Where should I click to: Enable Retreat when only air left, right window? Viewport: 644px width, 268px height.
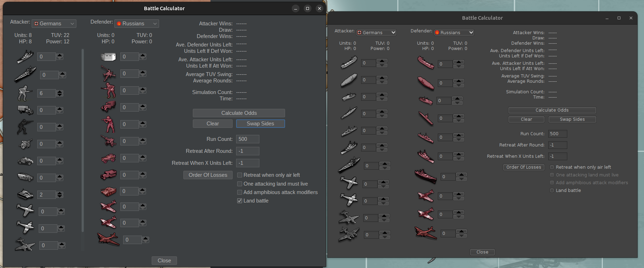[552, 167]
